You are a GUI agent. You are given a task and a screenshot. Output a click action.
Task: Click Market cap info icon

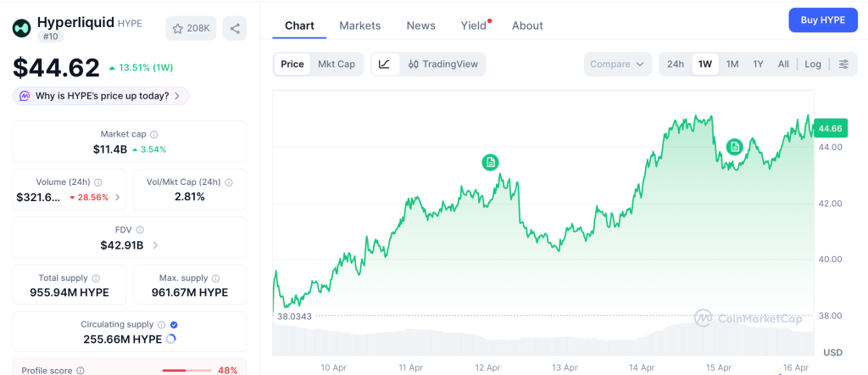[153, 134]
